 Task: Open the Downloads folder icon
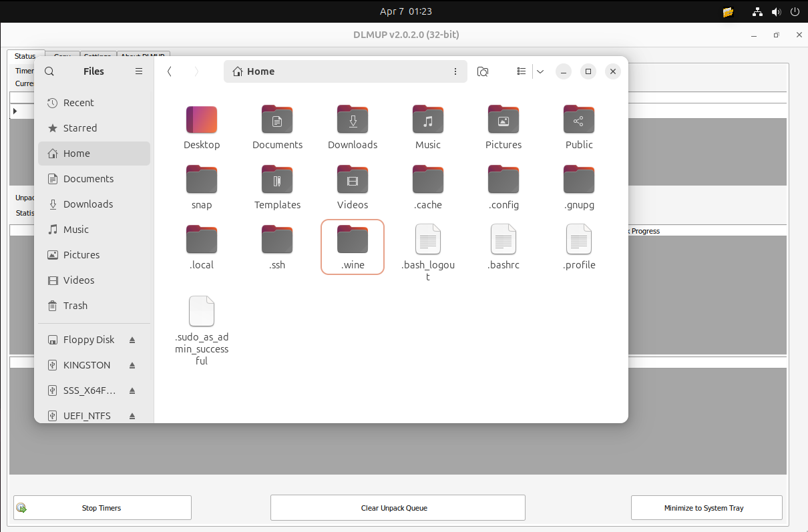353,121
